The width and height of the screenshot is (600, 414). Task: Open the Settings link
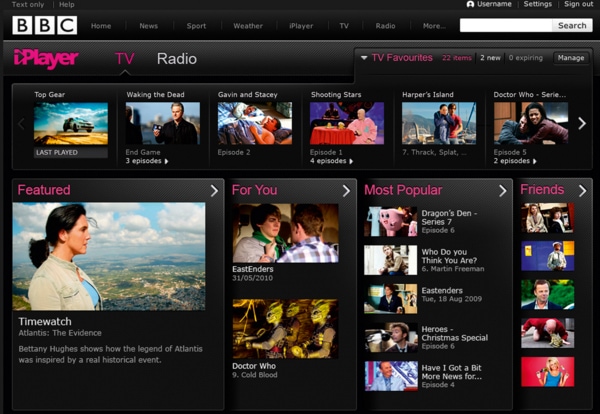point(538,4)
